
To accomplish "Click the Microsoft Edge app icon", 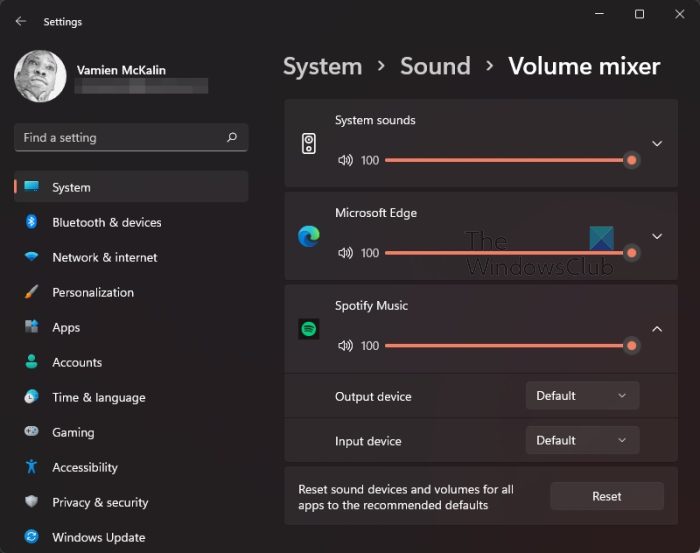I will pos(309,236).
